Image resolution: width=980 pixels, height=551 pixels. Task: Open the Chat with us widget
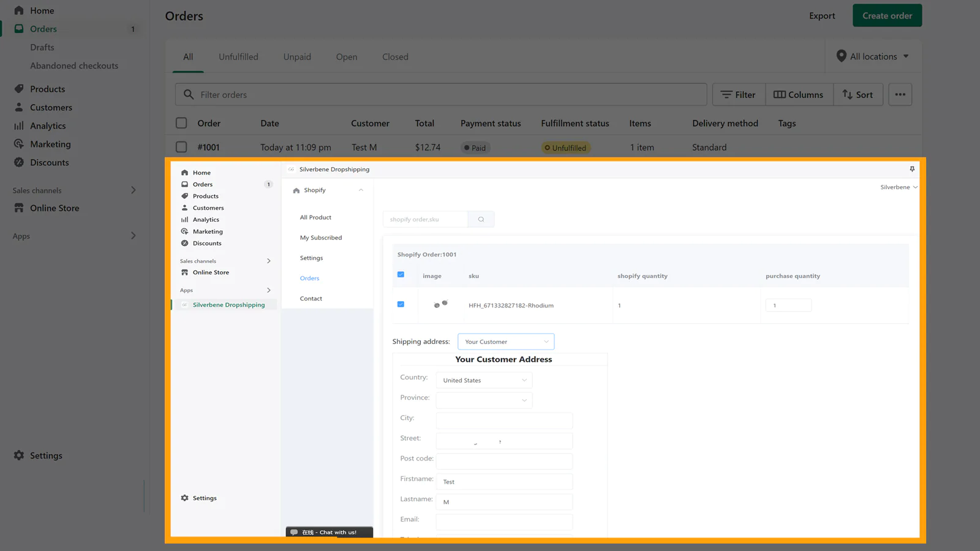click(329, 532)
